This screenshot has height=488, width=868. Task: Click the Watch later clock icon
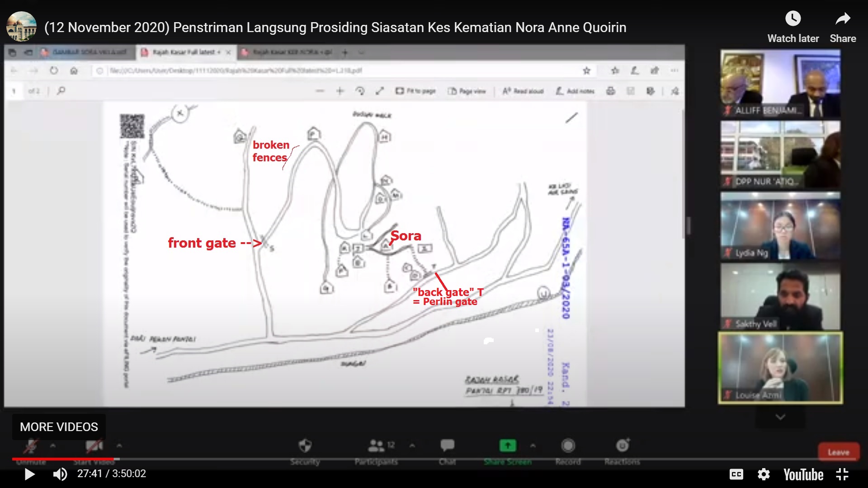793,19
